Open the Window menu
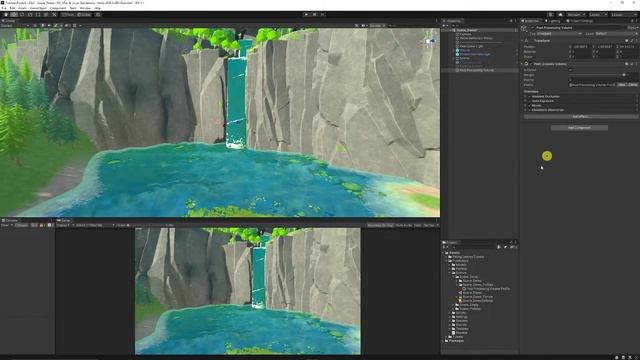 [85, 8]
